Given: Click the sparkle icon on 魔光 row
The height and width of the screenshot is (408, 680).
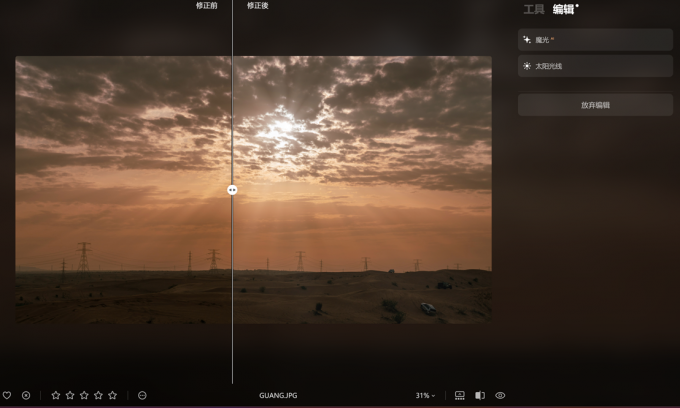Looking at the screenshot, I should click(x=527, y=40).
